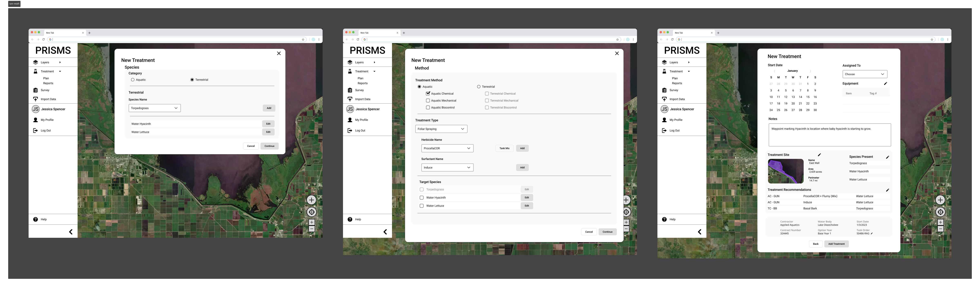Go to next month in the Start Date calendar

tap(811, 71)
